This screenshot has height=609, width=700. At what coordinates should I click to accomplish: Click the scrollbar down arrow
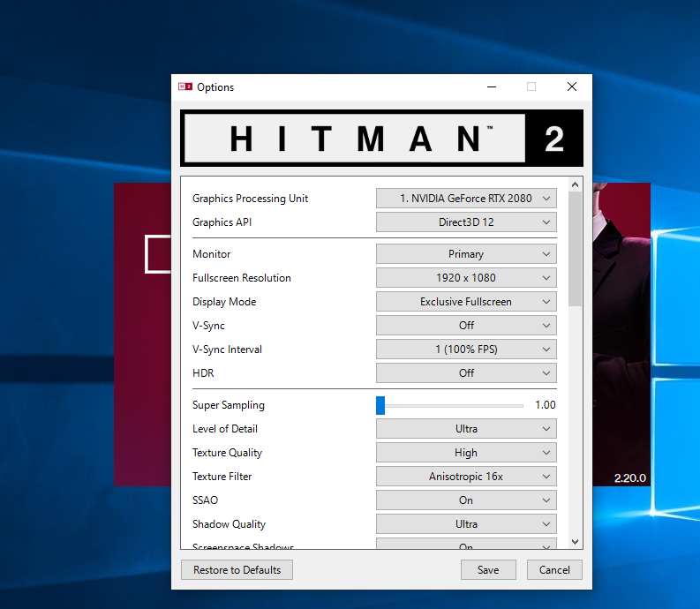coord(575,542)
